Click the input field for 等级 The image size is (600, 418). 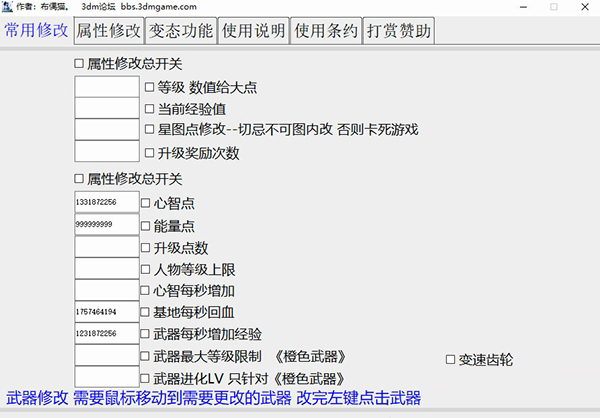tap(107, 87)
